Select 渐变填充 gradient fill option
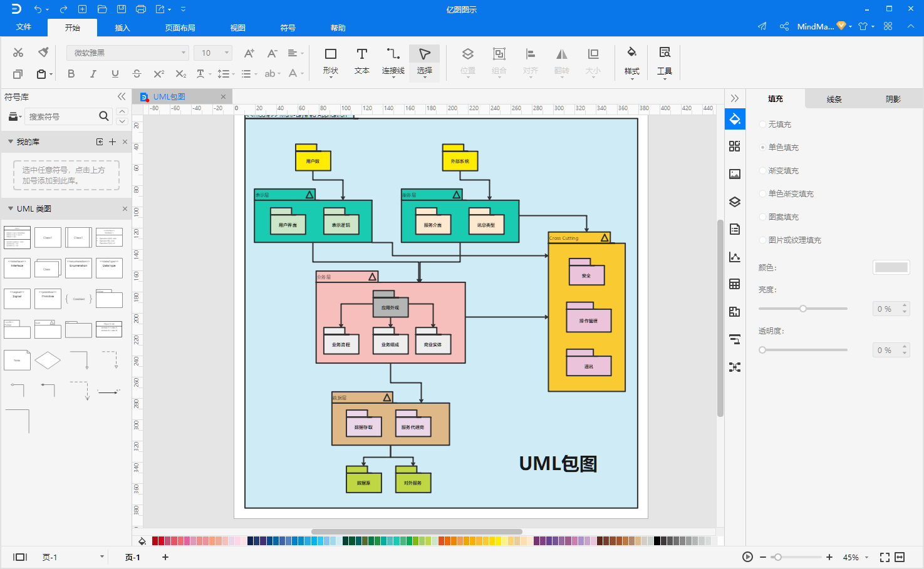This screenshot has height=569, width=924. click(779, 171)
